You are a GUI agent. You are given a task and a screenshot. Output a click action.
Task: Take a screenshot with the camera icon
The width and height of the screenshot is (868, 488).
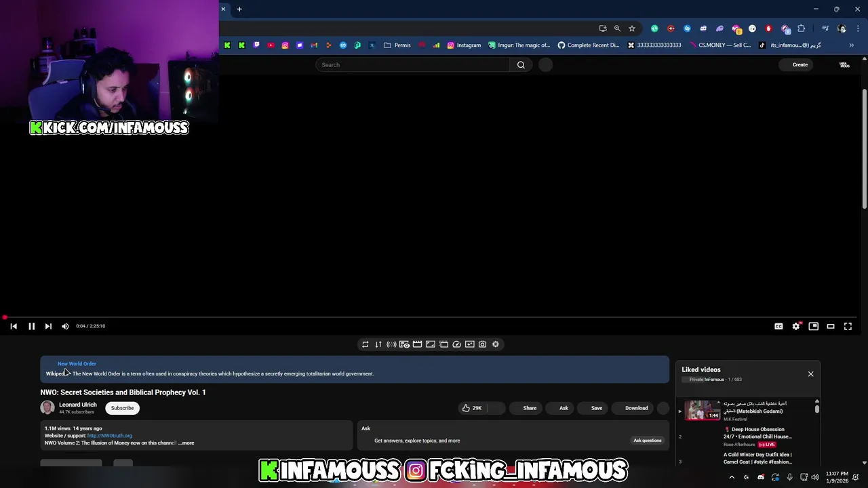482,344
